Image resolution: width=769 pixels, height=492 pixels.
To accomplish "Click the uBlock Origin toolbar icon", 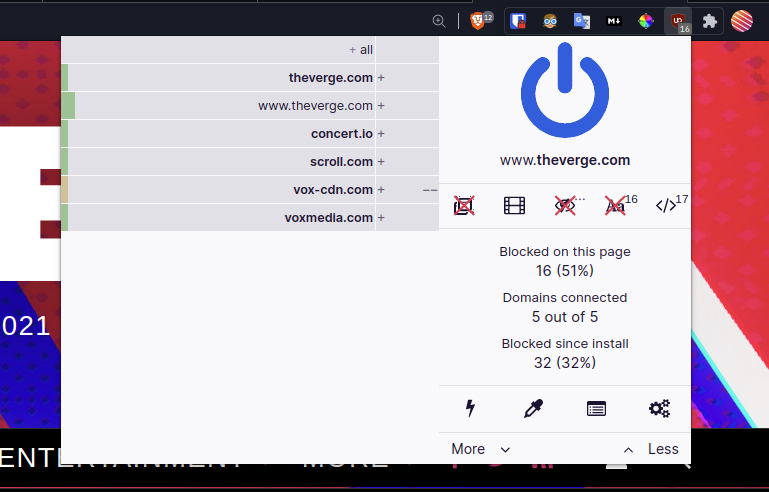I will coord(678,21).
